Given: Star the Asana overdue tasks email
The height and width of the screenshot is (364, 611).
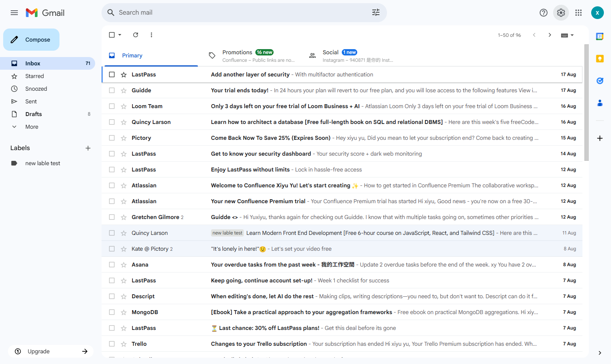Looking at the screenshot, I should (x=124, y=265).
